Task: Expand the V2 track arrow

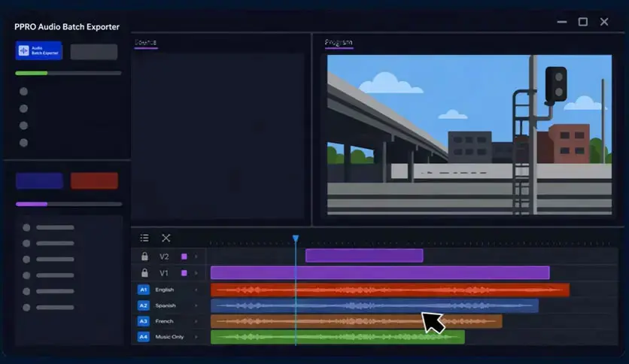Action: 196,256
